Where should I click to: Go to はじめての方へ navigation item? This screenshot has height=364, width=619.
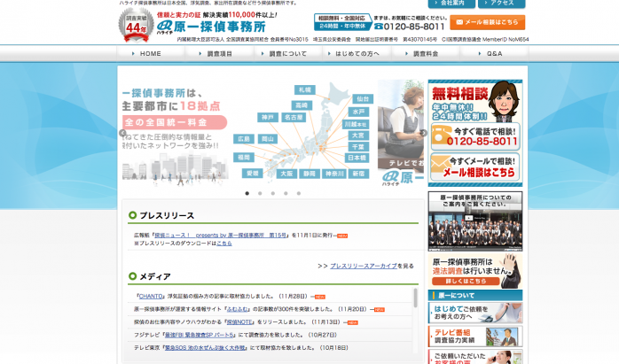tap(357, 54)
